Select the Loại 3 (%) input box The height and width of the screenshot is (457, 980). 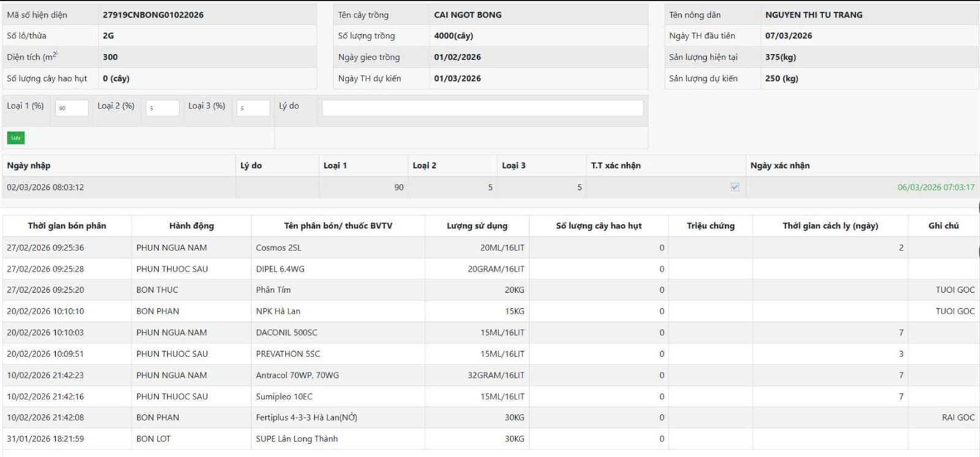coord(253,108)
